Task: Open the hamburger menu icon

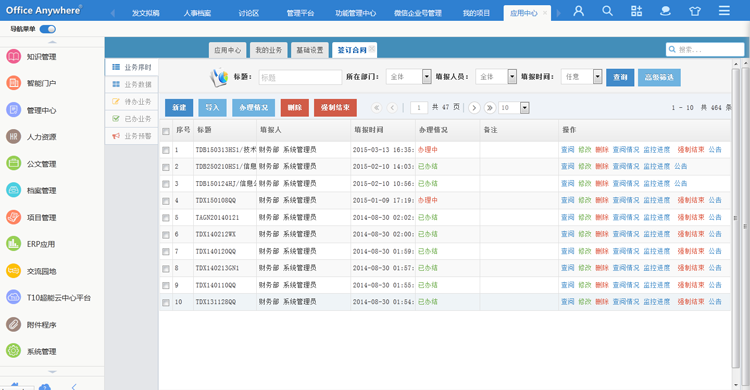Action: tap(724, 11)
